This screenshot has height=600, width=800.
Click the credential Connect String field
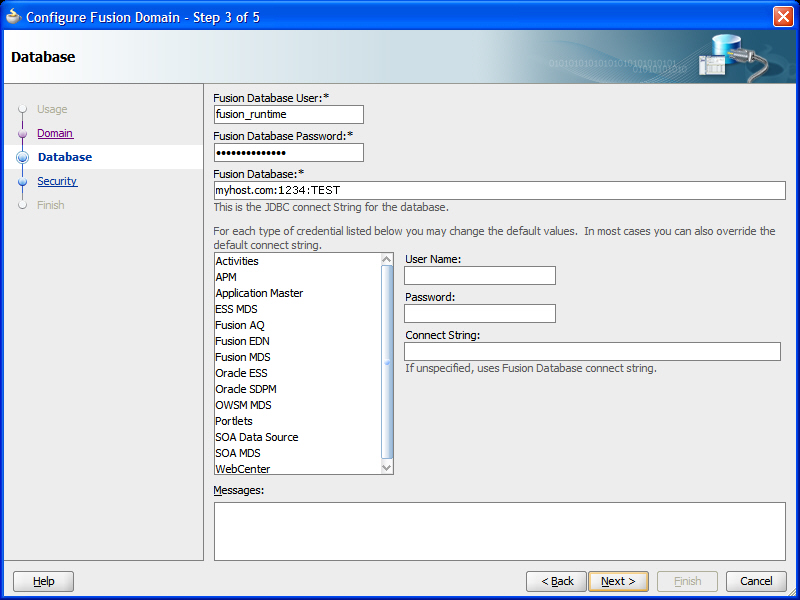click(592, 352)
